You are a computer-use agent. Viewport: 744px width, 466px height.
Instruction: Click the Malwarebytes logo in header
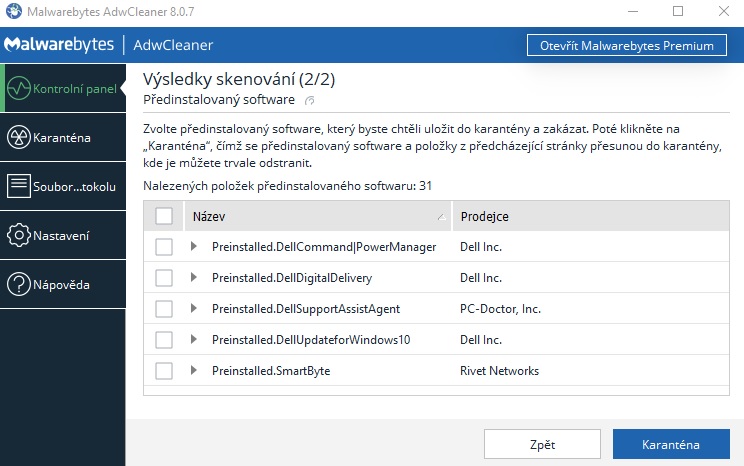[x=59, y=45]
